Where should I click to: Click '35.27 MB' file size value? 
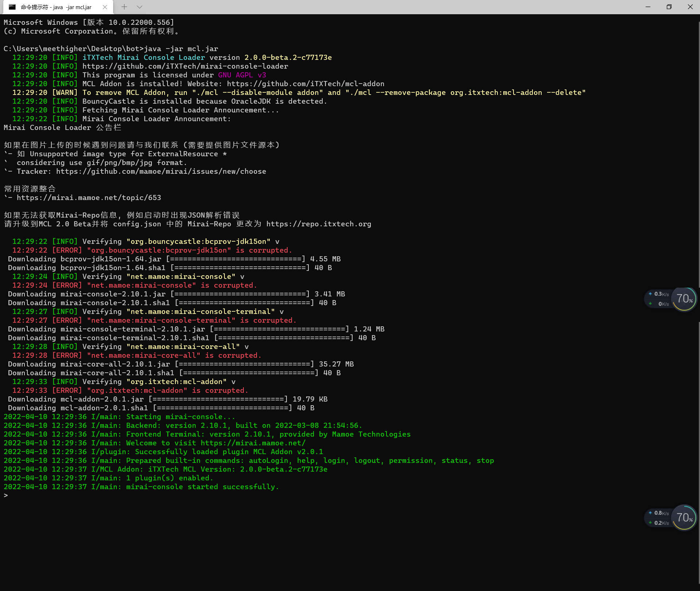click(x=336, y=364)
